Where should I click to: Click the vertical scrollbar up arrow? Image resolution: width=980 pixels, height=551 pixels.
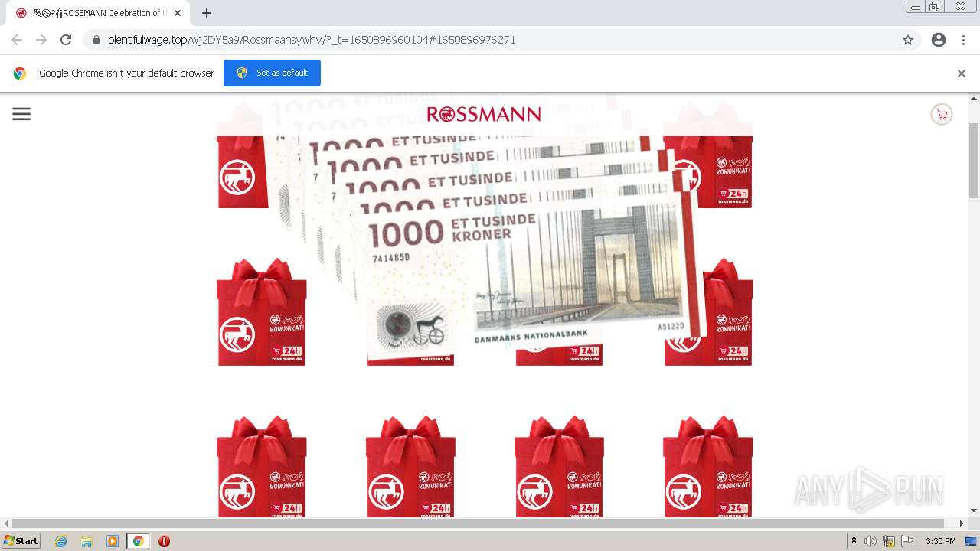coord(974,99)
